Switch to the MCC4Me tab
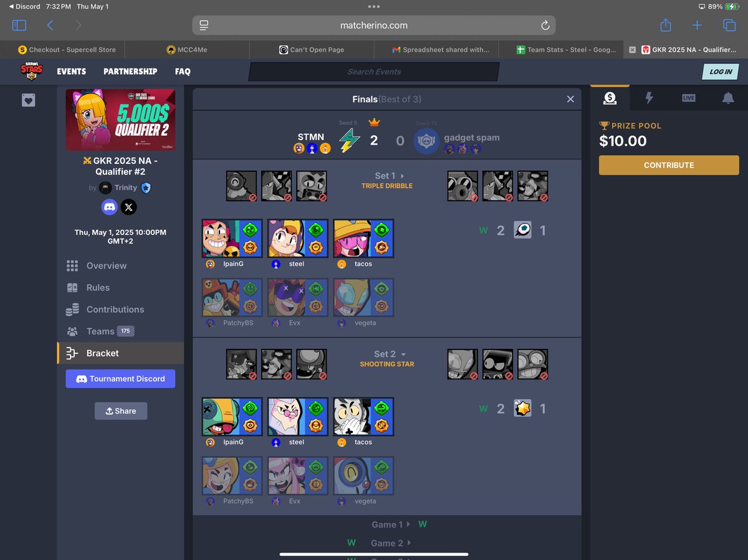The width and height of the screenshot is (748, 560). pos(187,50)
